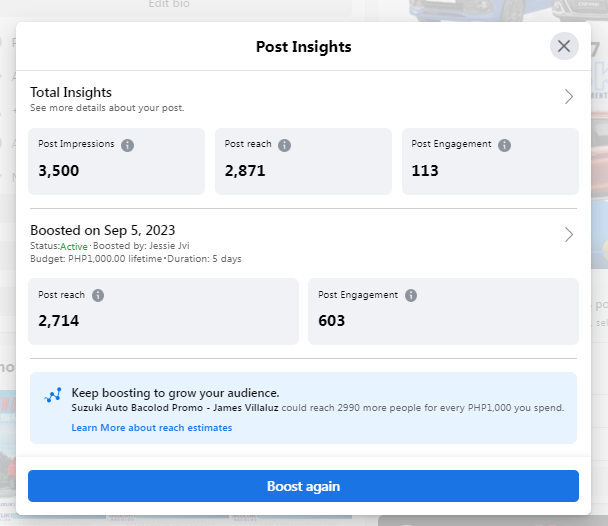Click info icon beside Total Insights Post reach

tap(284, 145)
